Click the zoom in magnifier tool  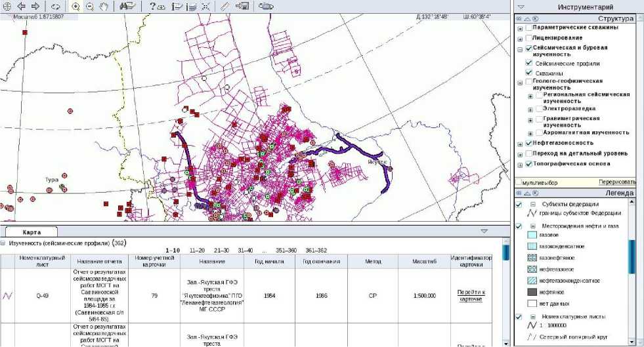pos(76,7)
